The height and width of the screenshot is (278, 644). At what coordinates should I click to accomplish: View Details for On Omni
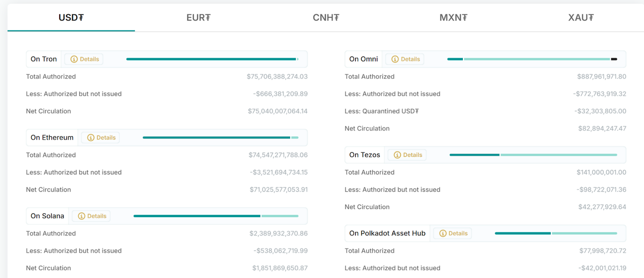(x=410, y=59)
